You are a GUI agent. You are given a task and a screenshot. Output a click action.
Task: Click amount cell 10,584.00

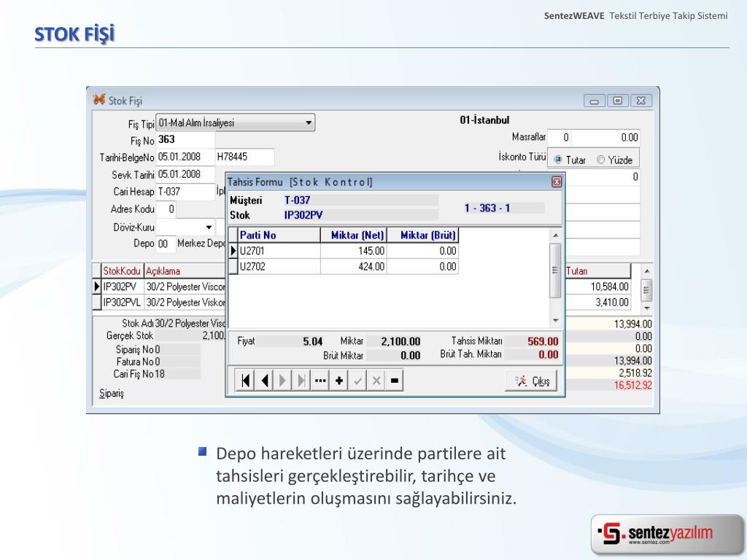click(597, 287)
